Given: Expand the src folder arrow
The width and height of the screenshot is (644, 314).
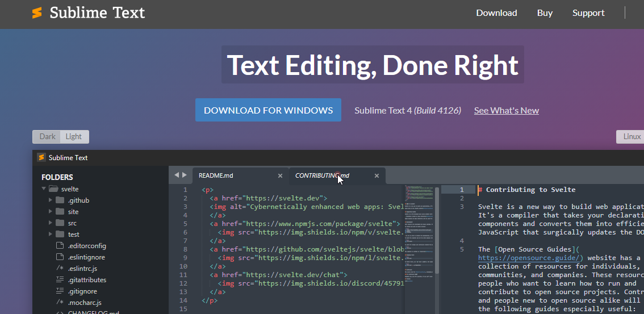Looking at the screenshot, I should pyautogui.click(x=51, y=223).
